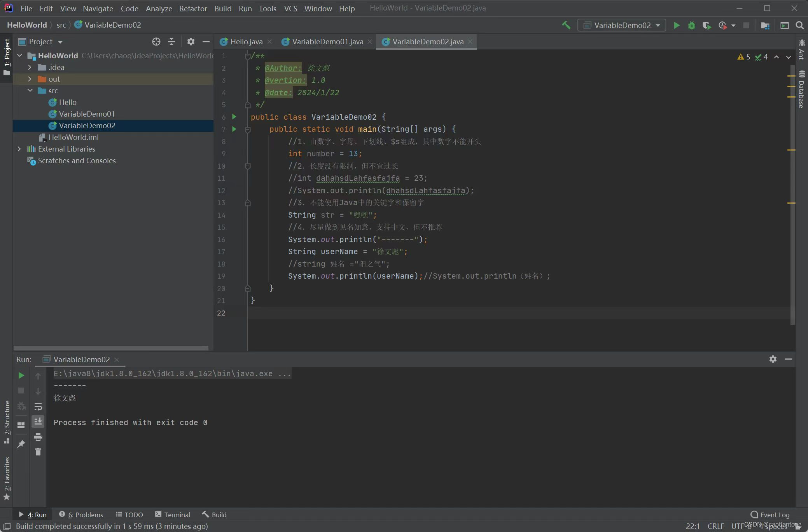Run VariableDemo02 using the toolbar play button

[677, 25]
